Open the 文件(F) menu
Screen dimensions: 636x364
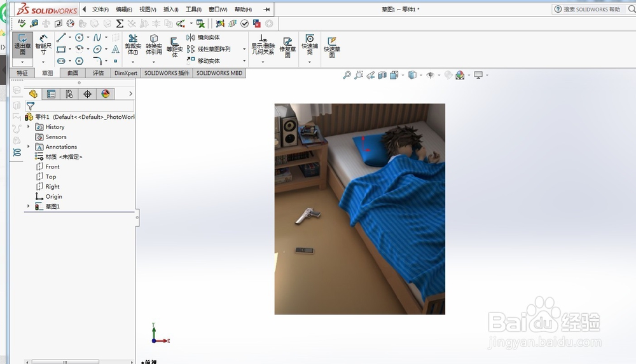click(100, 10)
